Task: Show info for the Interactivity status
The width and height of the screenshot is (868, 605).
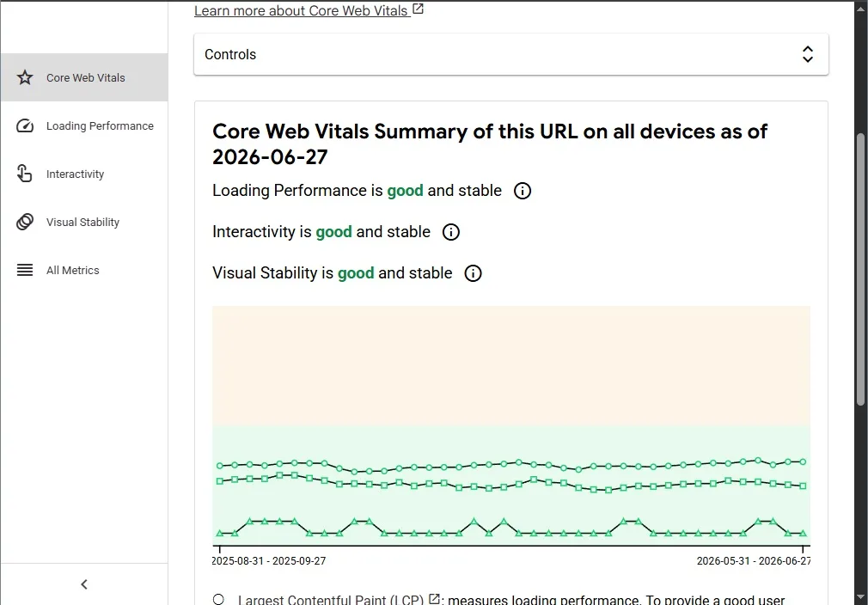Action: 450,232
